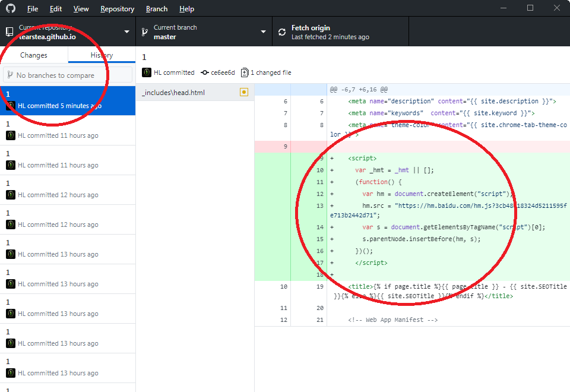Click the '@@ -6,7 +6,16 @@' hunk header
Screen dimensions: 570x392
click(x=359, y=89)
